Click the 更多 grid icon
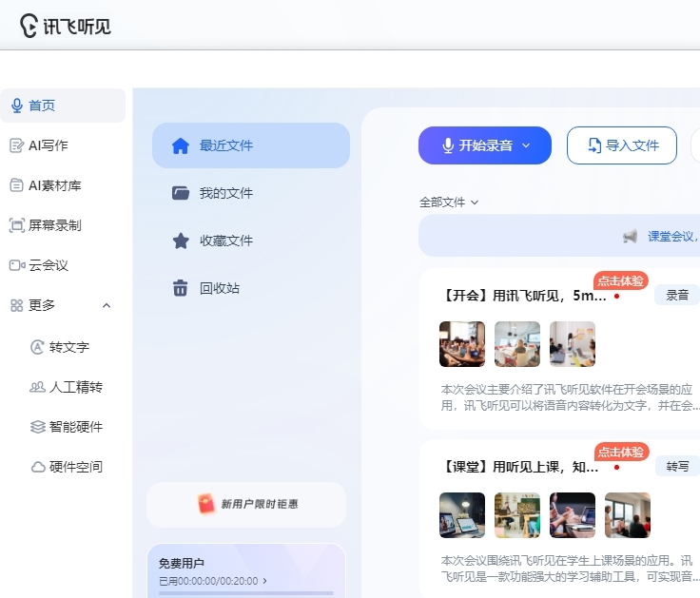 point(16,305)
